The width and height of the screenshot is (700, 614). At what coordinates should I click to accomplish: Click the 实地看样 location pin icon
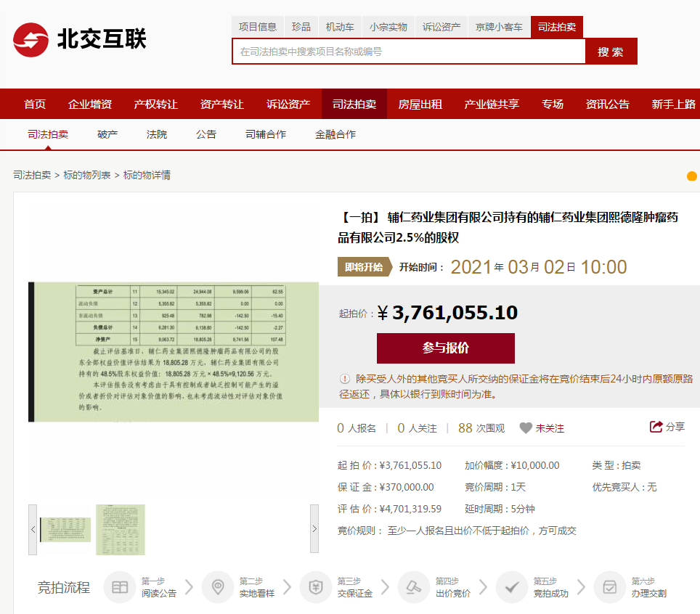point(218,587)
